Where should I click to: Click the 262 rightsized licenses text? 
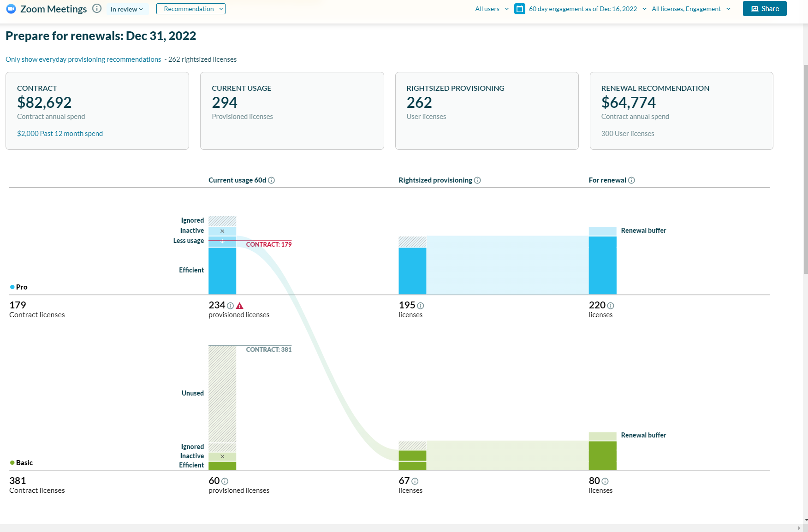[x=202, y=59]
